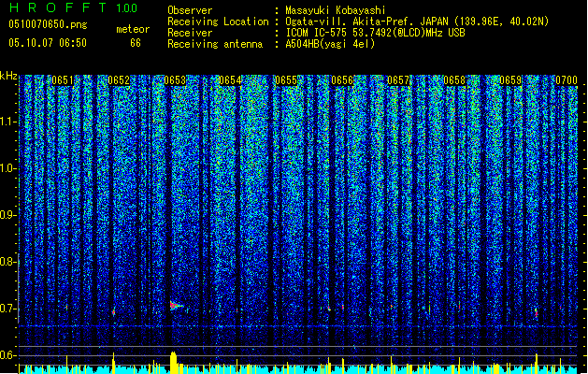The image size is (588, 374).
Task: Click the 0.6 kHz axis label
Action: click(8, 355)
